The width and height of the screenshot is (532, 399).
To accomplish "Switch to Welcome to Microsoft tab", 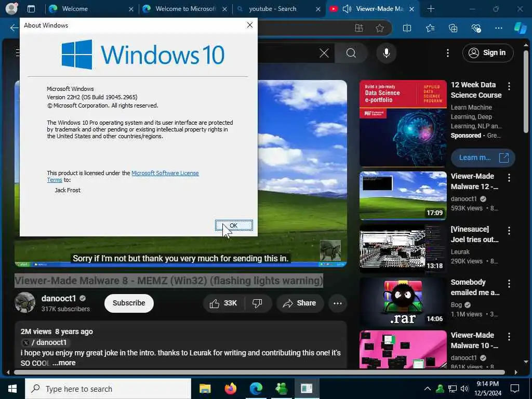I will point(185,9).
